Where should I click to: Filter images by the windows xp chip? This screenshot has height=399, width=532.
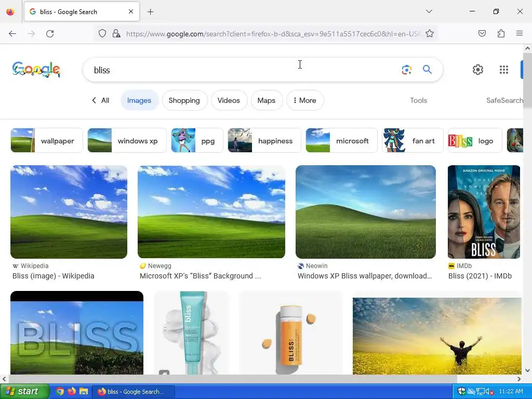pos(127,140)
